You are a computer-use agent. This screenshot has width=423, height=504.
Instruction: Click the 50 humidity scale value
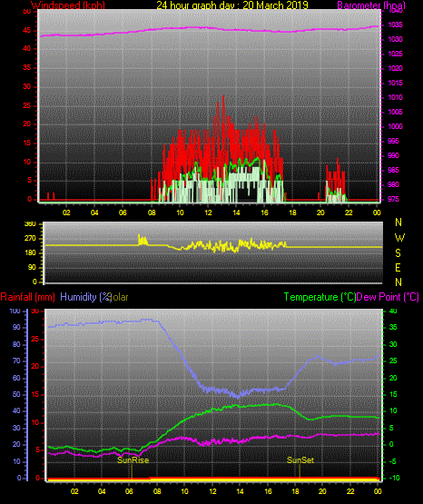tap(16, 394)
